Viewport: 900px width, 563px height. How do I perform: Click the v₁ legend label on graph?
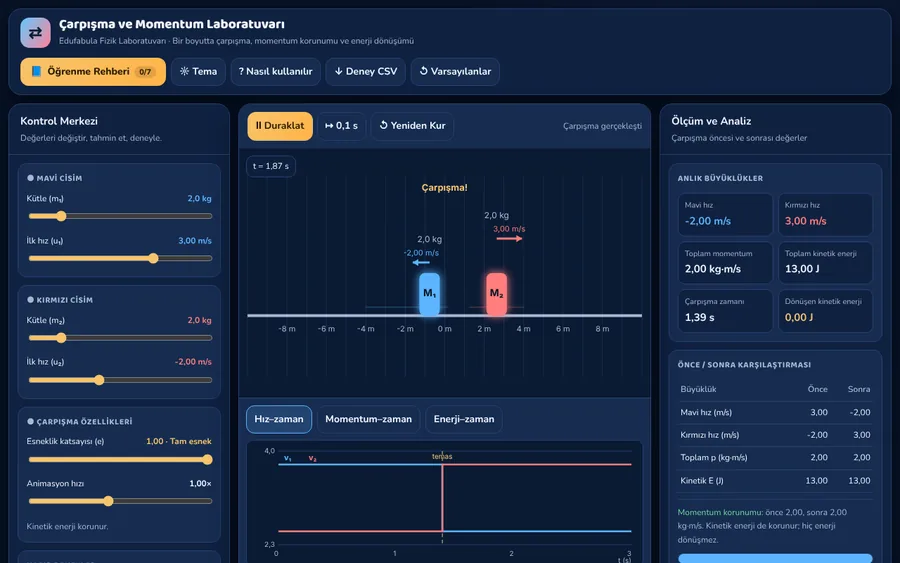point(288,459)
